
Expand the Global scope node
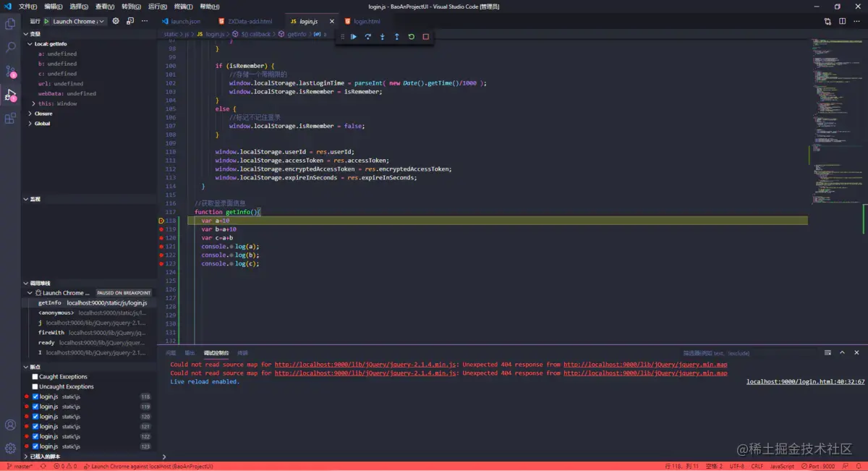point(42,124)
